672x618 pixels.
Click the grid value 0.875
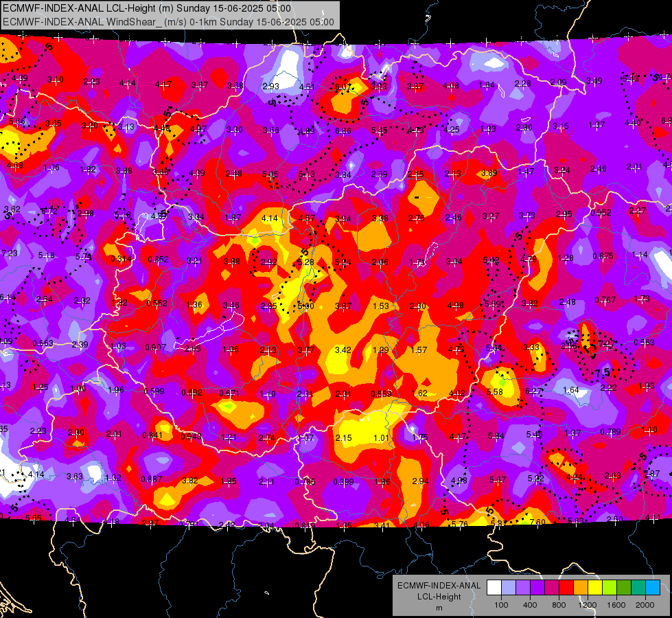(603, 256)
